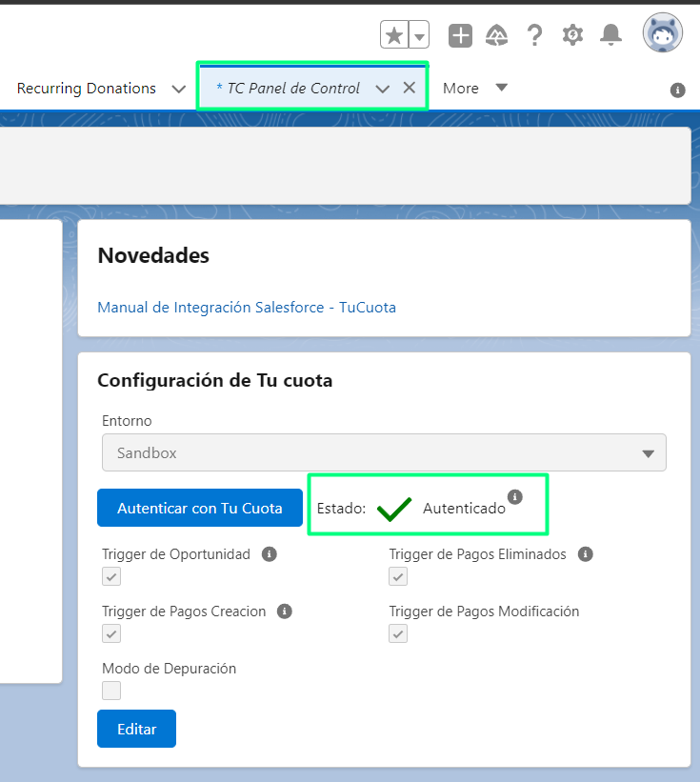
Task: Click the Trailhead guidance icon
Action: 496,35
